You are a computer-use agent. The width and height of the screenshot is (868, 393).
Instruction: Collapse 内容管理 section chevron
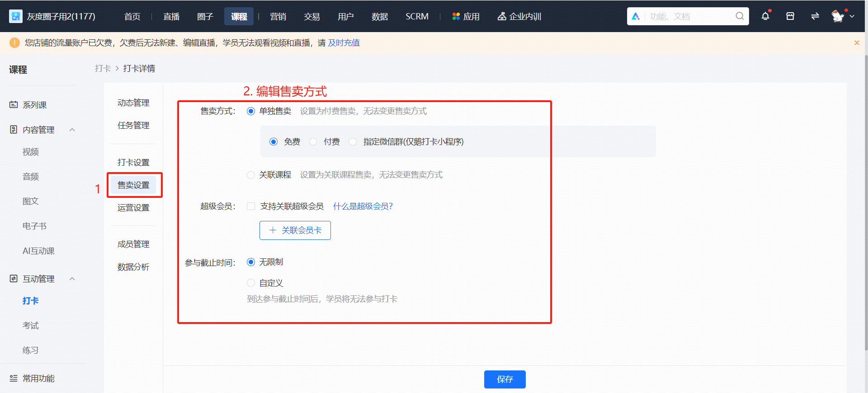click(72, 130)
